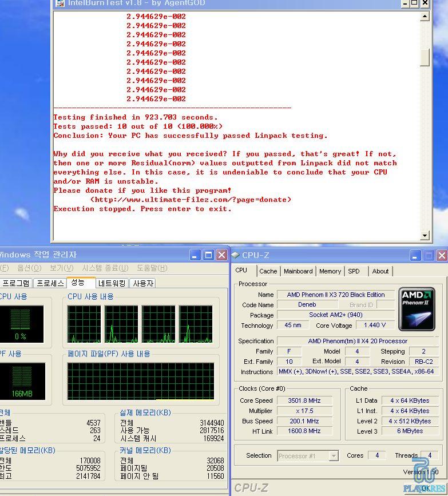Click the AMD Phenom II logo
This screenshot has width=448, height=496.
pyautogui.click(x=417, y=309)
